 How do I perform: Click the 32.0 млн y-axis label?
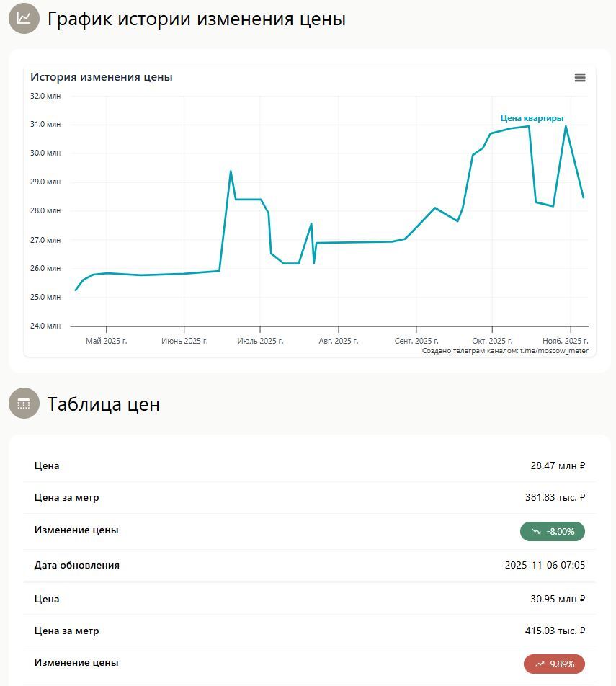[x=45, y=96]
